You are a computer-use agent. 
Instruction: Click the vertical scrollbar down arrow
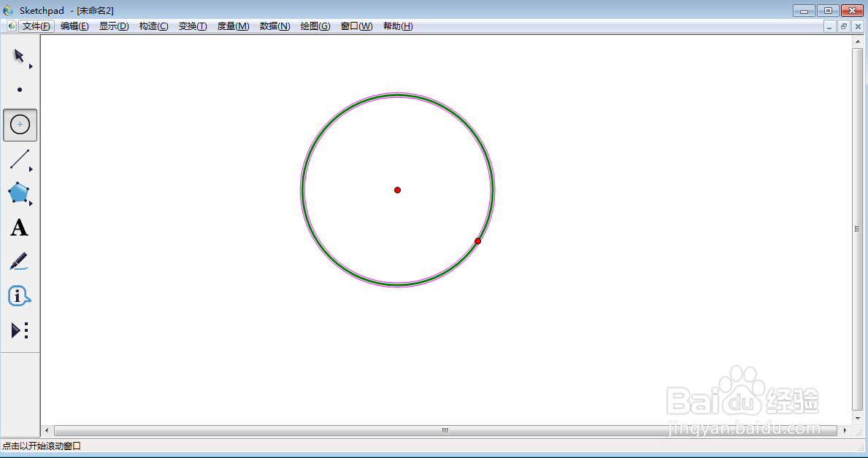(x=858, y=419)
